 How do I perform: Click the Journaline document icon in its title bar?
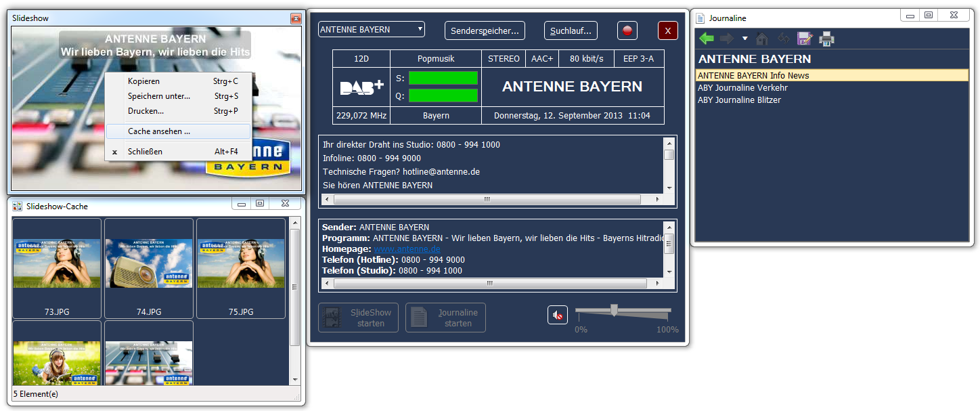pos(700,18)
